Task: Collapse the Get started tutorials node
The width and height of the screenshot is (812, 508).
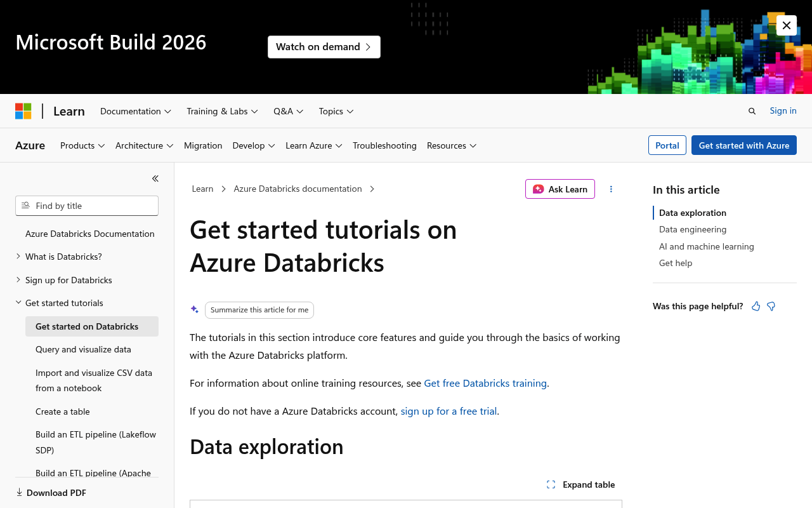Action: tap(18, 303)
